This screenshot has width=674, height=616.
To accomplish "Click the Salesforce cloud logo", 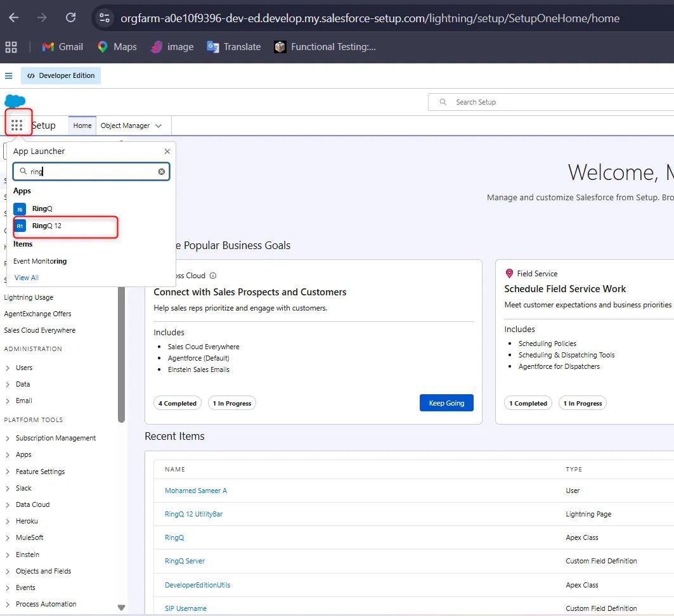I will click(15, 101).
